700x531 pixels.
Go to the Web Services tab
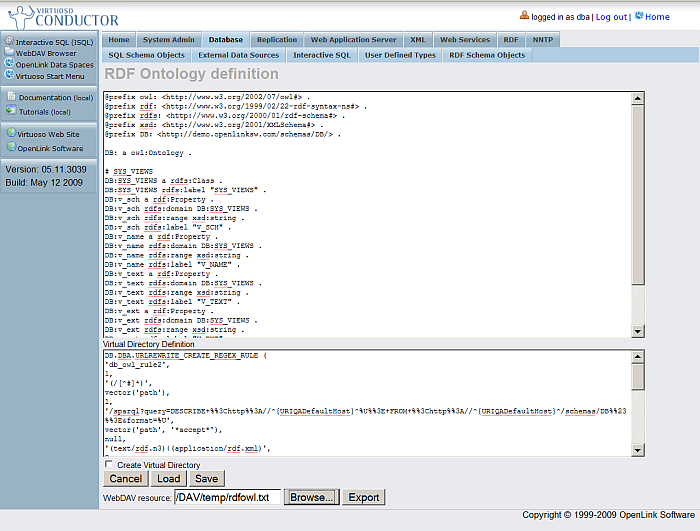(465, 40)
